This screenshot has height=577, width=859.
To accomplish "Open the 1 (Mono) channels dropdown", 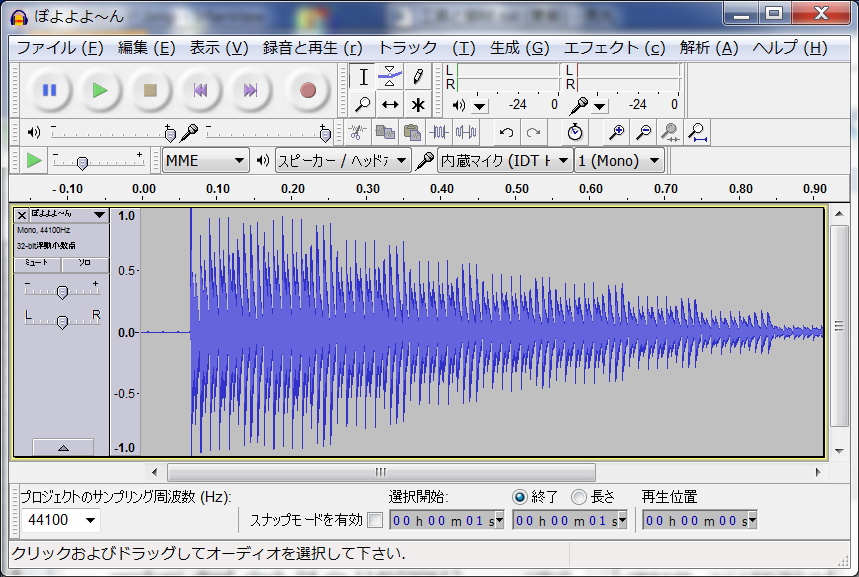I will point(620,160).
